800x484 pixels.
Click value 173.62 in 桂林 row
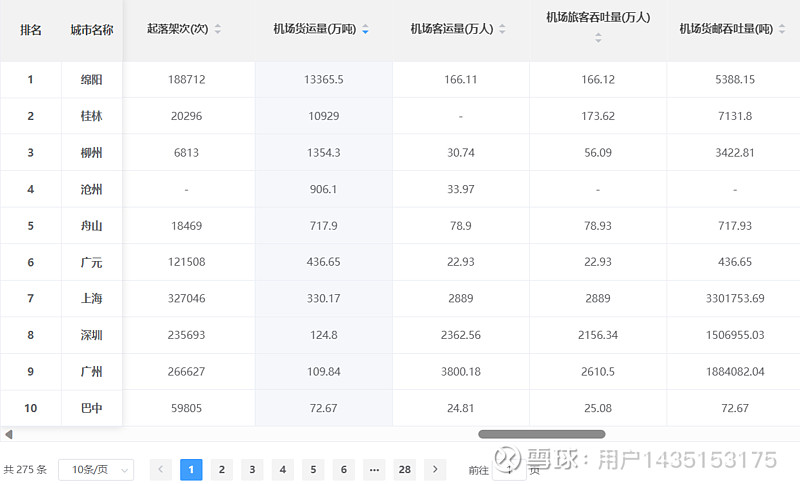click(598, 116)
